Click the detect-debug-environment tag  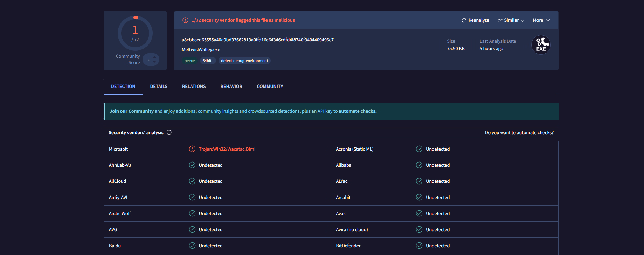(x=244, y=61)
